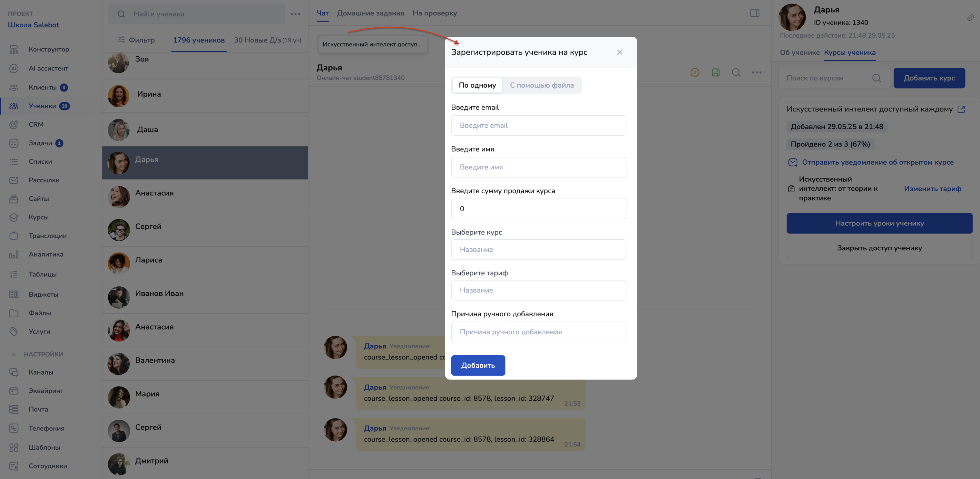Screen dimensions: 980x479
Task: Close the course registration dialog
Action: point(619,53)
